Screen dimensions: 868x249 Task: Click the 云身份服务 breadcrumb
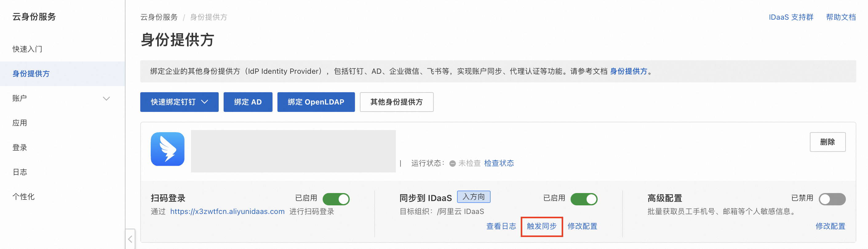pos(159,17)
